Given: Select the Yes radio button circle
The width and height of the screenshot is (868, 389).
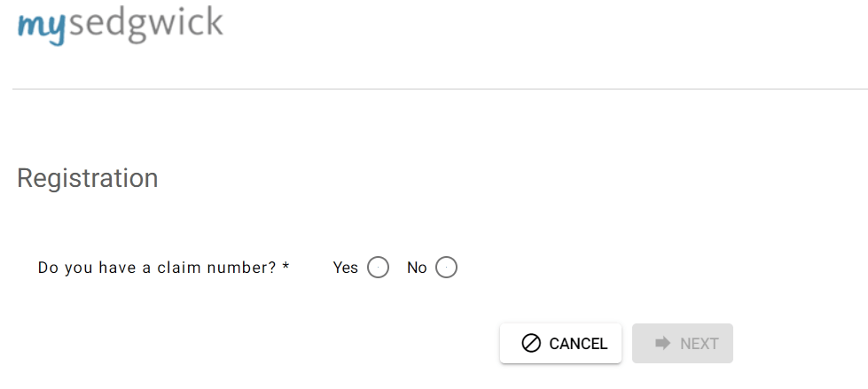Looking at the screenshot, I should (378, 268).
